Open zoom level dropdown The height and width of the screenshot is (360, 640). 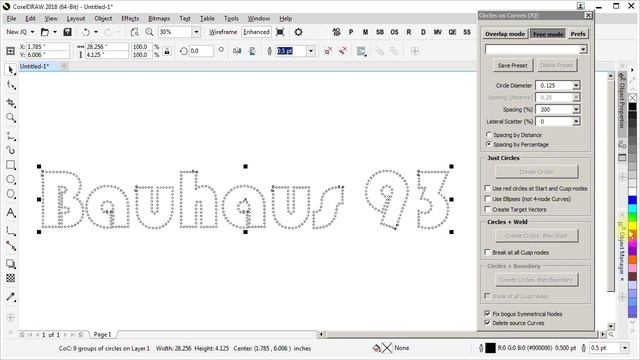point(196,32)
